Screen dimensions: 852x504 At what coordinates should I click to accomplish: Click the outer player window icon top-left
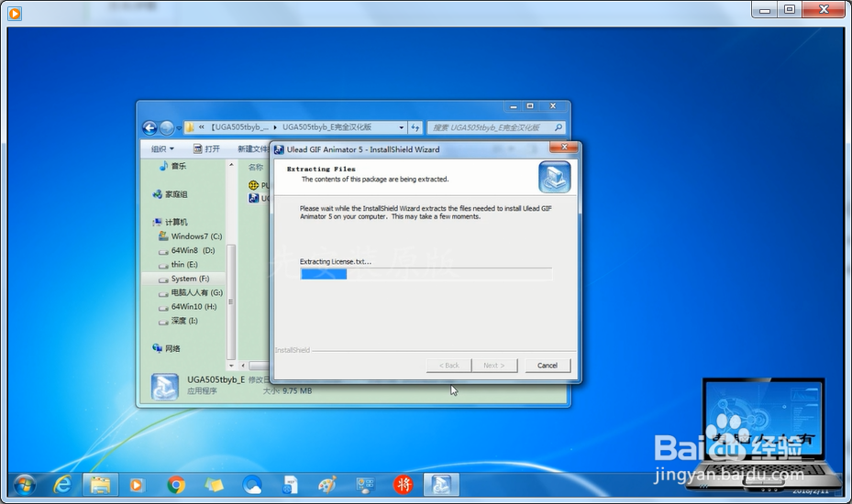coord(15,13)
